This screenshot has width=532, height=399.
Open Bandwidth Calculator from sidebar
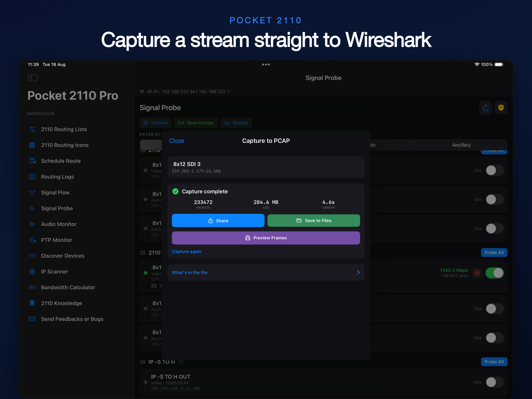(x=68, y=287)
